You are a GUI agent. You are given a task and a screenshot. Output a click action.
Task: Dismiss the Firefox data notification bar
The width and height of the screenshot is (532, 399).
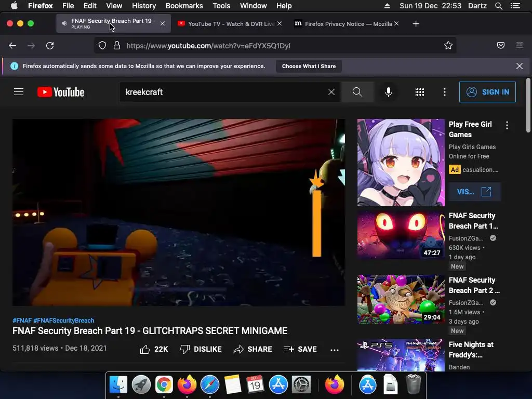pos(519,66)
